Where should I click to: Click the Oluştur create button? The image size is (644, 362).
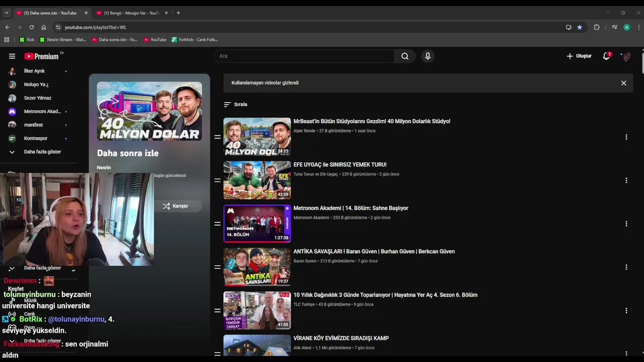[579, 56]
